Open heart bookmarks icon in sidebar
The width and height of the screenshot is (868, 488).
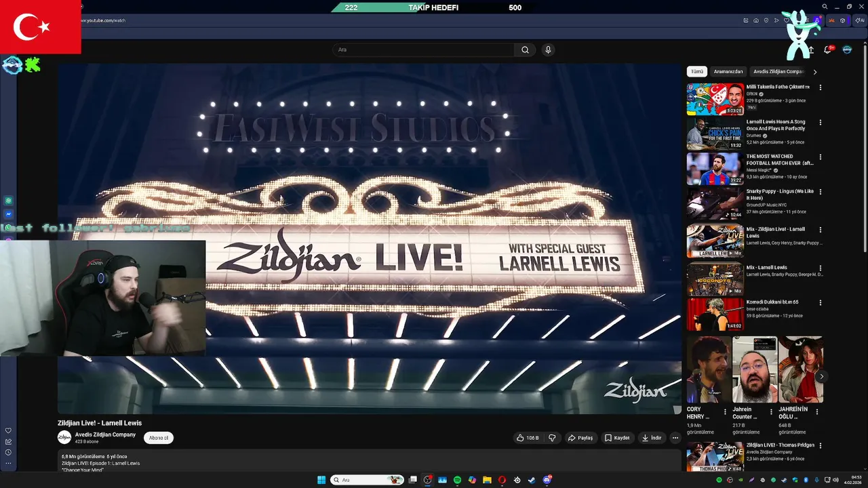8,430
